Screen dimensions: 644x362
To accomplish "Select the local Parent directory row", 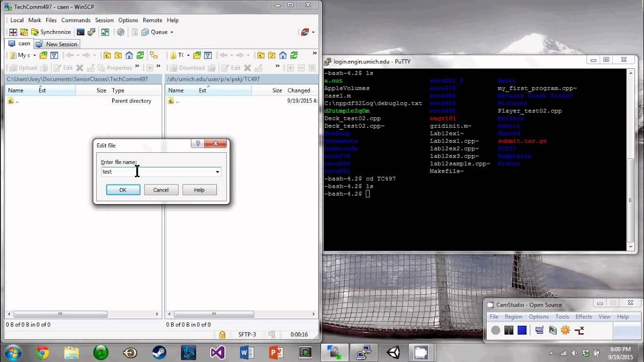I will (x=83, y=101).
